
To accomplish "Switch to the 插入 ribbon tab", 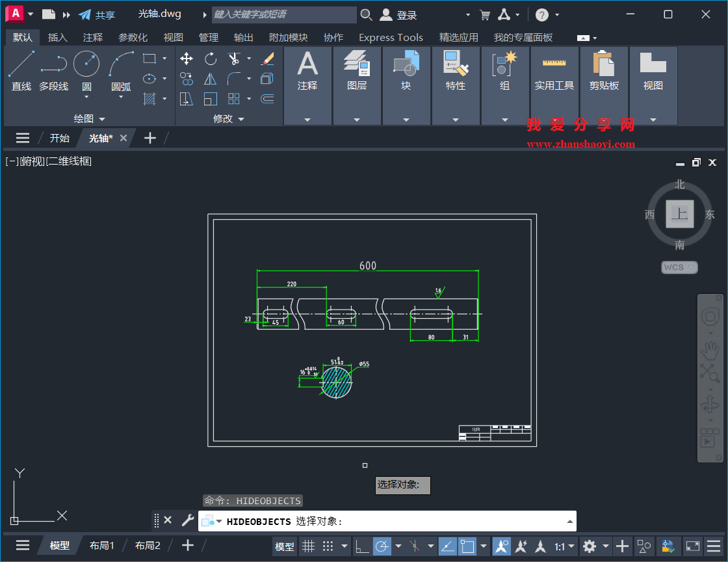I will coord(57,37).
